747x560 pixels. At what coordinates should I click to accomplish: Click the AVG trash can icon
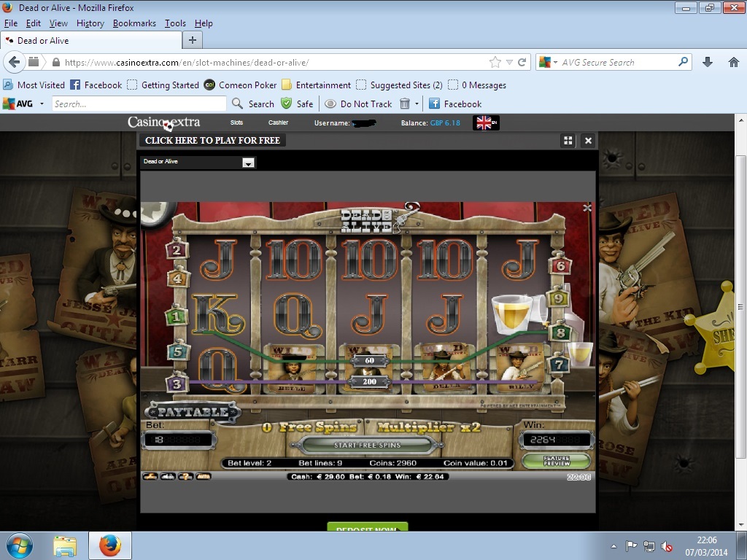click(404, 104)
